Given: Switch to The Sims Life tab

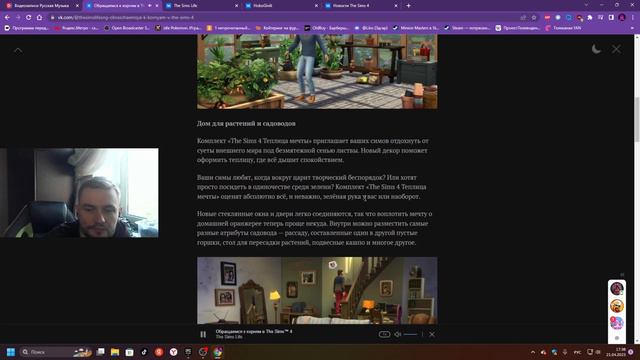Looking at the screenshot, I should click(201, 6).
